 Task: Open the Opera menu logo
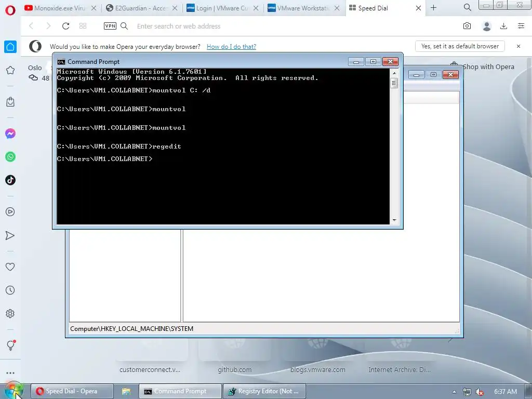10,10
